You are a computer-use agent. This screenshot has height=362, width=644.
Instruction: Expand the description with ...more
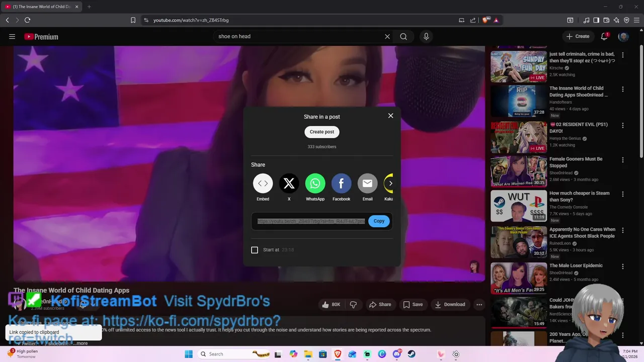(80, 343)
